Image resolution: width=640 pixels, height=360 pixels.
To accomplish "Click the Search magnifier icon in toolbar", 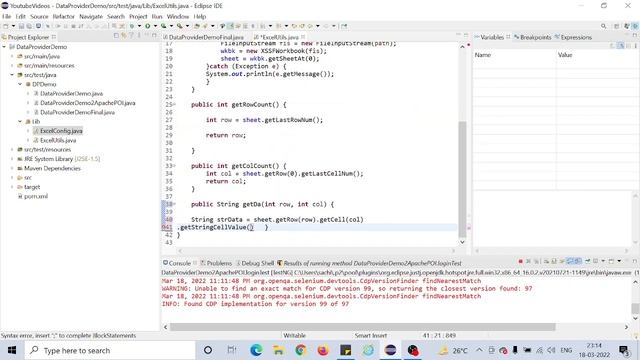I will point(603,26).
